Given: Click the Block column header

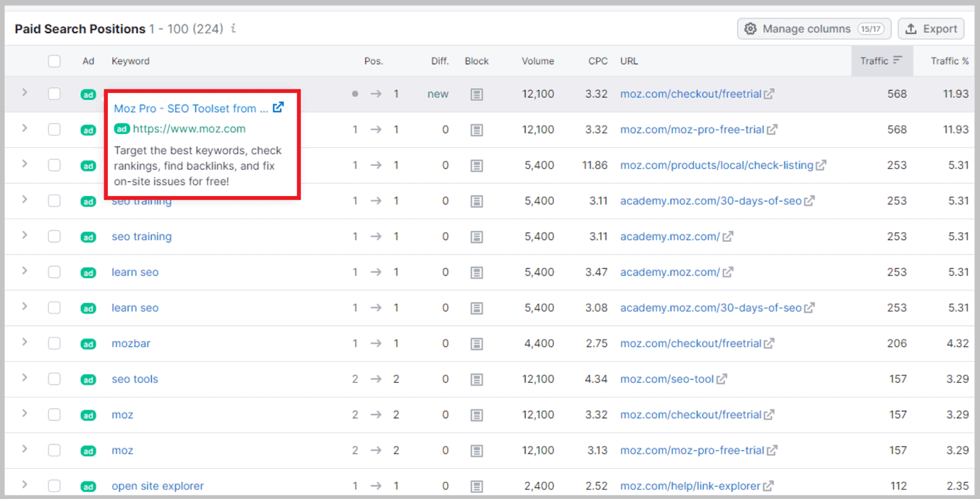Looking at the screenshot, I should 477,61.
